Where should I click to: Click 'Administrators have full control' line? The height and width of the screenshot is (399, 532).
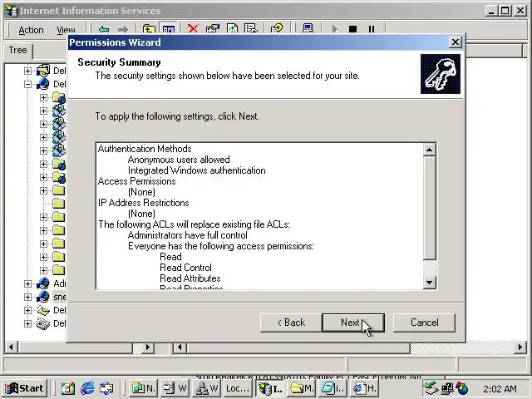tap(188, 235)
